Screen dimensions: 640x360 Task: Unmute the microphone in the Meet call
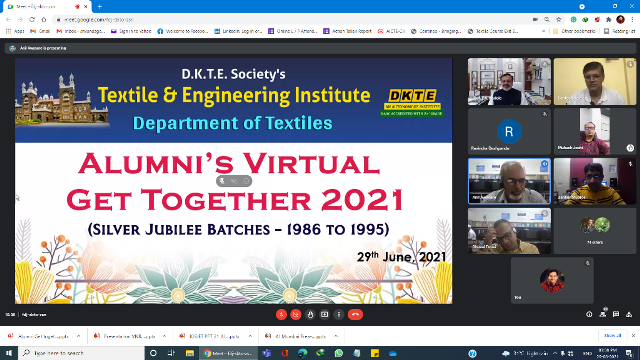pos(281,315)
